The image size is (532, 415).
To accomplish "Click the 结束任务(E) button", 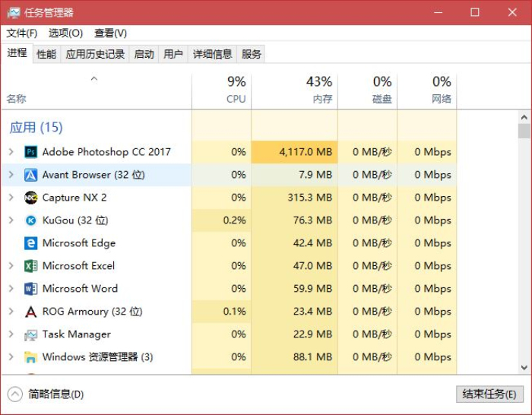I will pos(489,394).
